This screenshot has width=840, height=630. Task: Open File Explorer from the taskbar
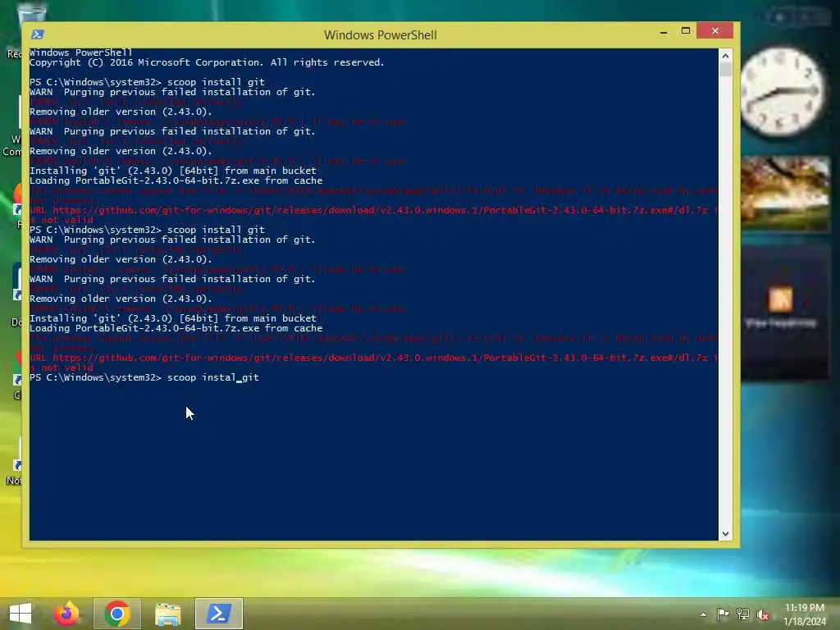(167, 614)
